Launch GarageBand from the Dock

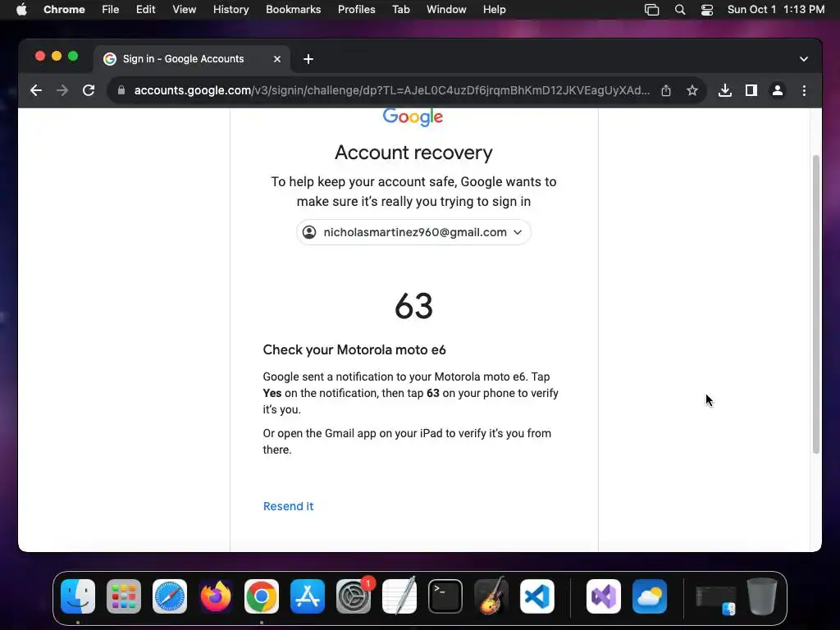pos(491,596)
